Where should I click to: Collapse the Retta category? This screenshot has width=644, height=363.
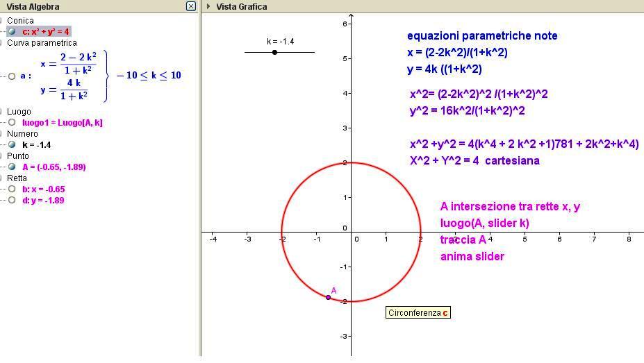[1, 178]
